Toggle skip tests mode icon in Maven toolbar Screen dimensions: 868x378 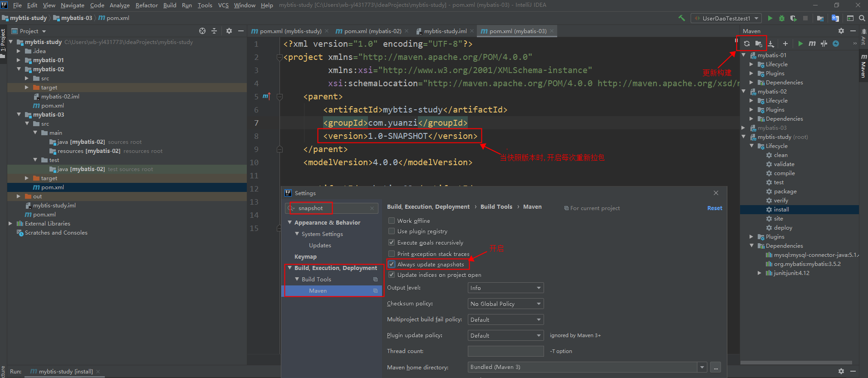[824, 44]
